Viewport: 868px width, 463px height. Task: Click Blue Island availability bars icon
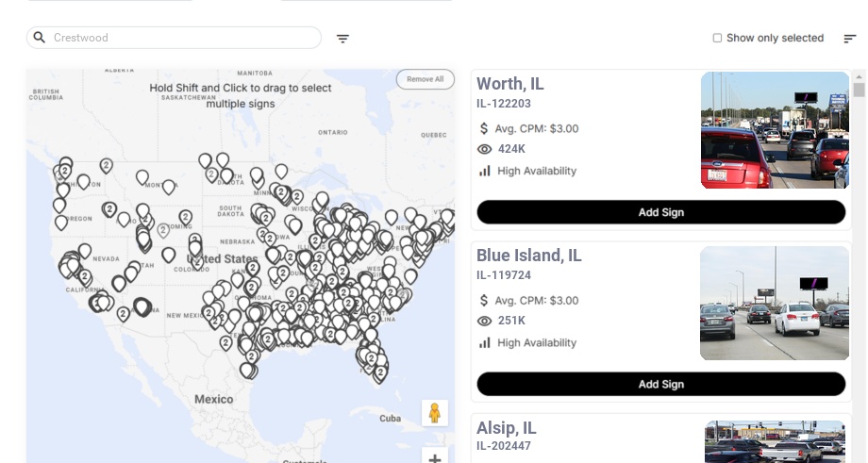[485, 342]
